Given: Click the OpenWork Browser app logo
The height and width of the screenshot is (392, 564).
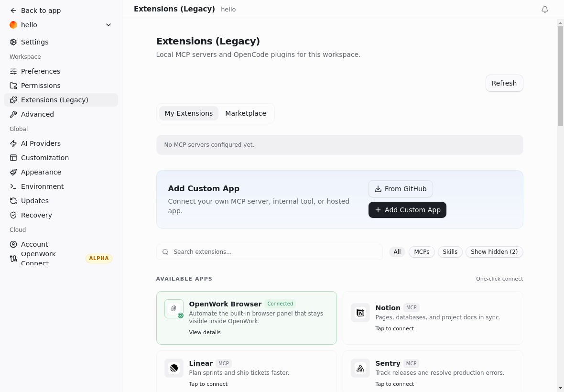Looking at the screenshot, I should click(174, 309).
